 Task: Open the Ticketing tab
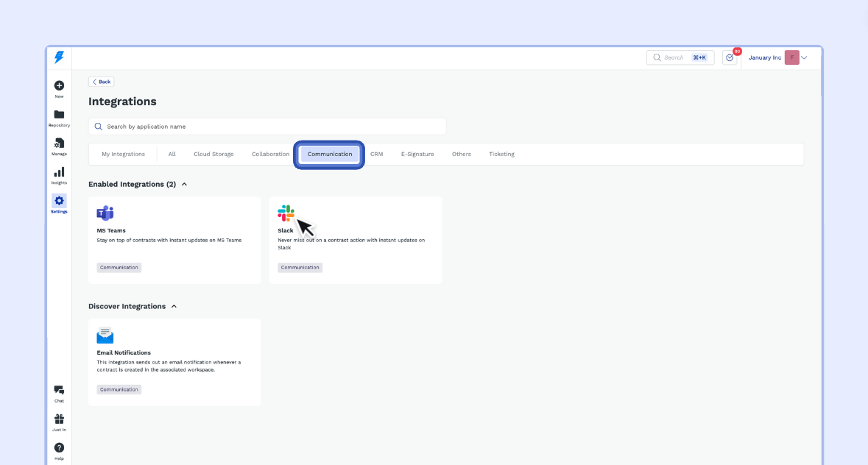pos(501,155)
